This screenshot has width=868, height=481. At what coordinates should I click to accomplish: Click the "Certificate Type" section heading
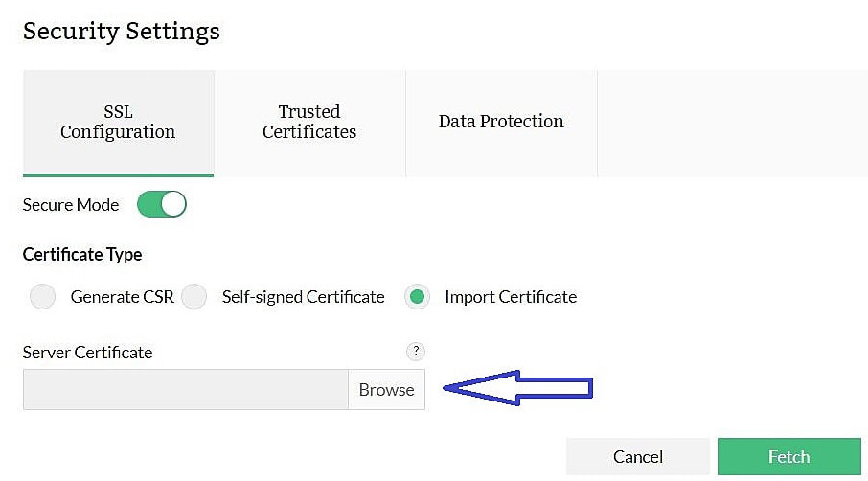pos(82,255)
